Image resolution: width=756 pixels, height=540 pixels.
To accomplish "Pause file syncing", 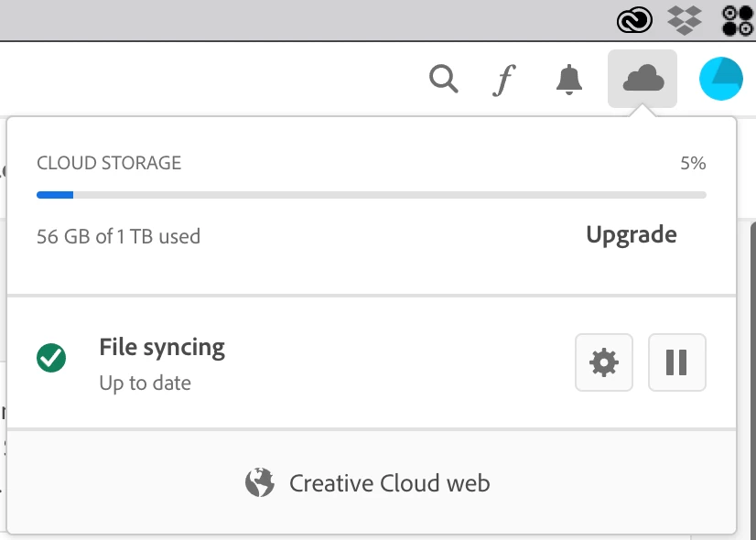I will click(x=677, y=362).
